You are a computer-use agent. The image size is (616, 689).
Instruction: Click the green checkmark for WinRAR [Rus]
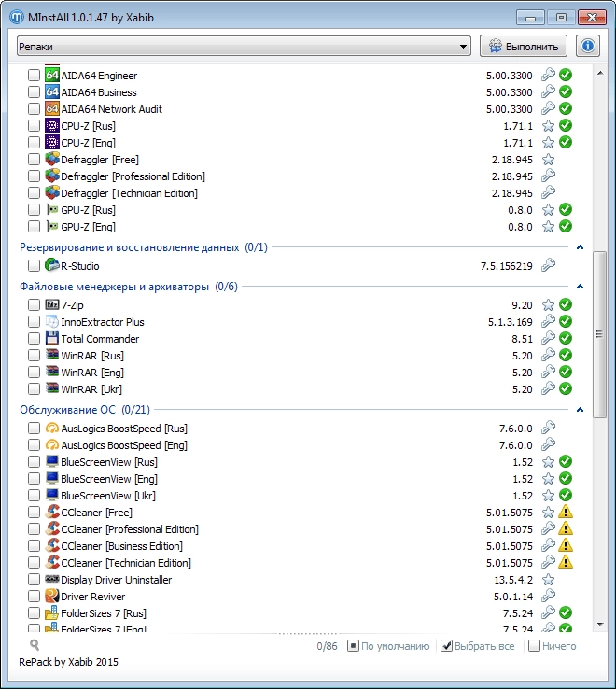tap(566, 355)
